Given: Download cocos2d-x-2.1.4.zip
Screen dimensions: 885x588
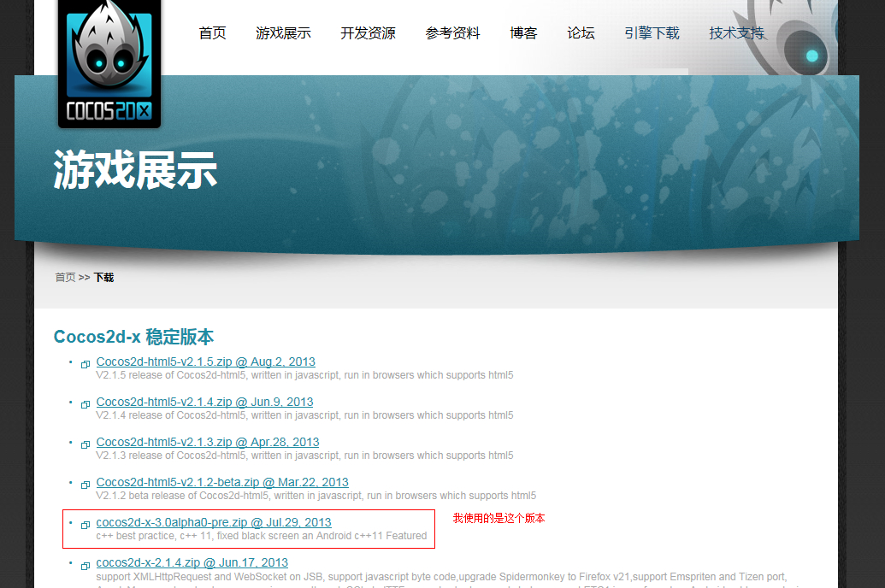Looking at the screenshot, I should click(x=192, y=562).
